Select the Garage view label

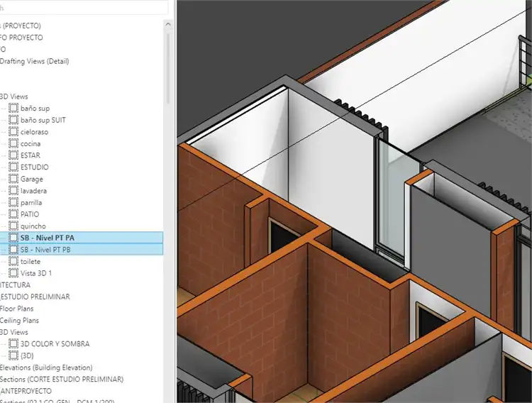pos(31,179)
